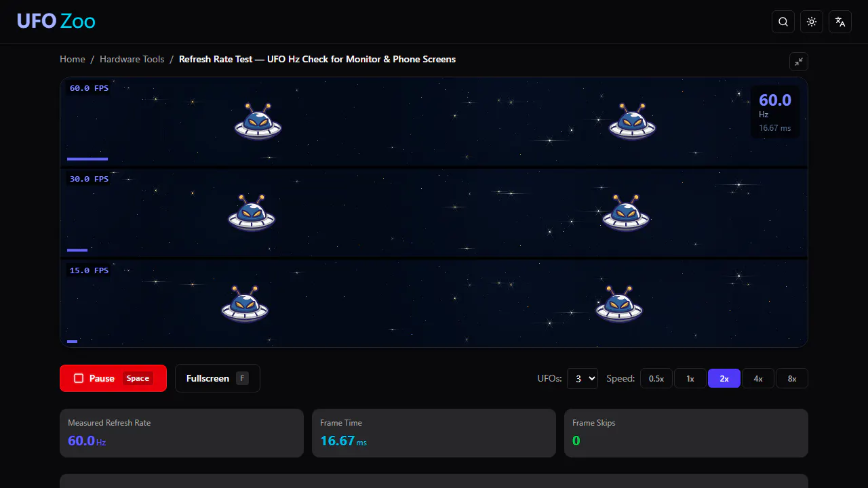
Task: Click the right UFO in 15 FPS lane
Action: pos(619,304)
